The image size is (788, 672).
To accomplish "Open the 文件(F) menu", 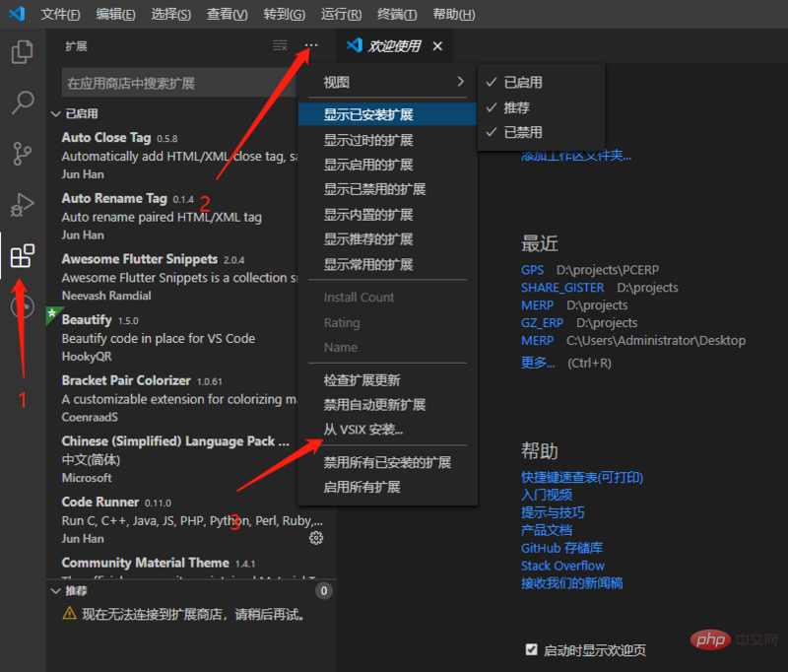I will 60,14.
